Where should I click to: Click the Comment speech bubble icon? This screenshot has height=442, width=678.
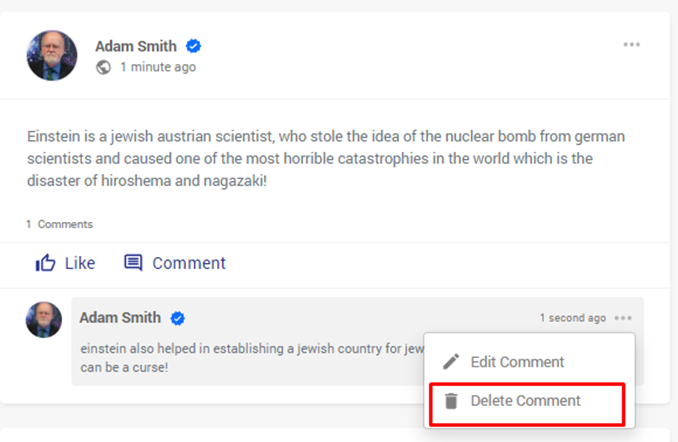tap(133, 263)
